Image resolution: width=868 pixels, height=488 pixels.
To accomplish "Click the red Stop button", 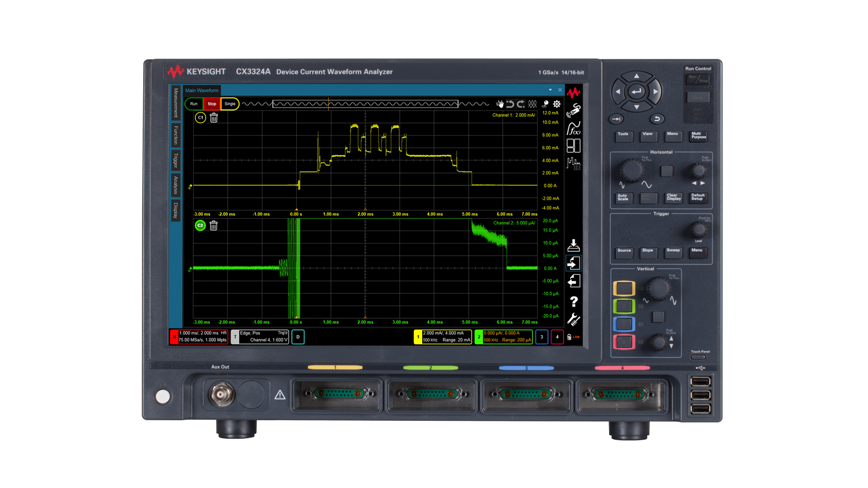I will tap(212, 104).
